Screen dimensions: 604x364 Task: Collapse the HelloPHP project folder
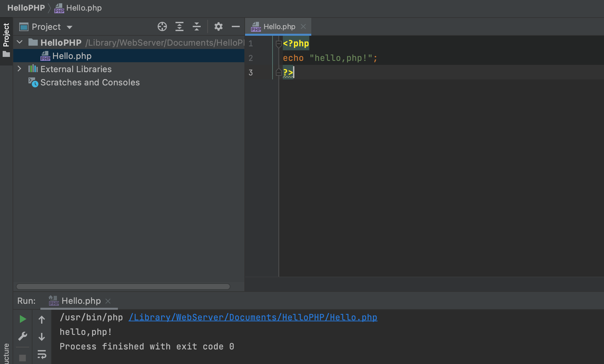pyautogui.click(x=20, y=42)
